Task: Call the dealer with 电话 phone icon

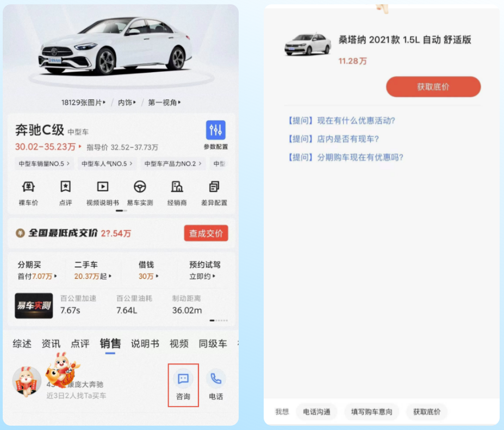Action: pyautogui.click(x=216, y=379)
